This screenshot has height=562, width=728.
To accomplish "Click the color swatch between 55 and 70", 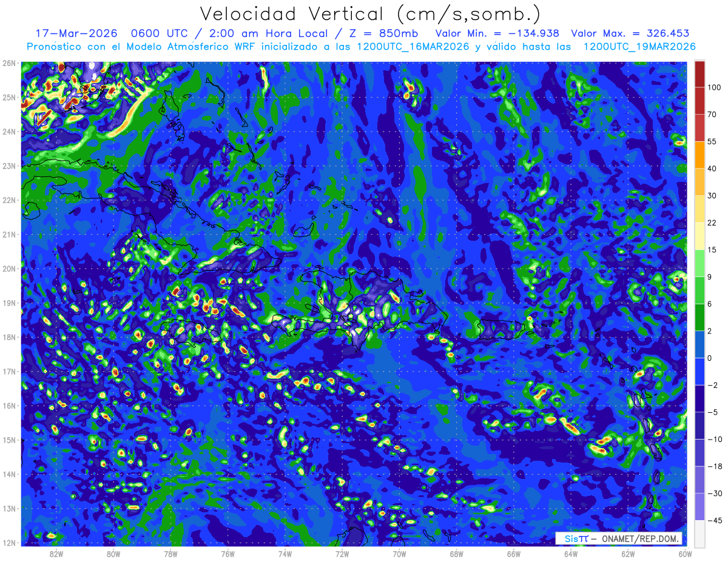I will click(699, 127).
